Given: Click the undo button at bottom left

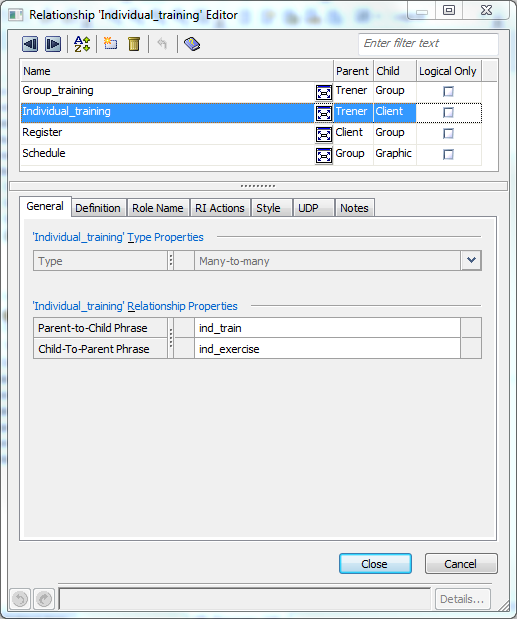Looking at the screenshot, I should 20,599.
